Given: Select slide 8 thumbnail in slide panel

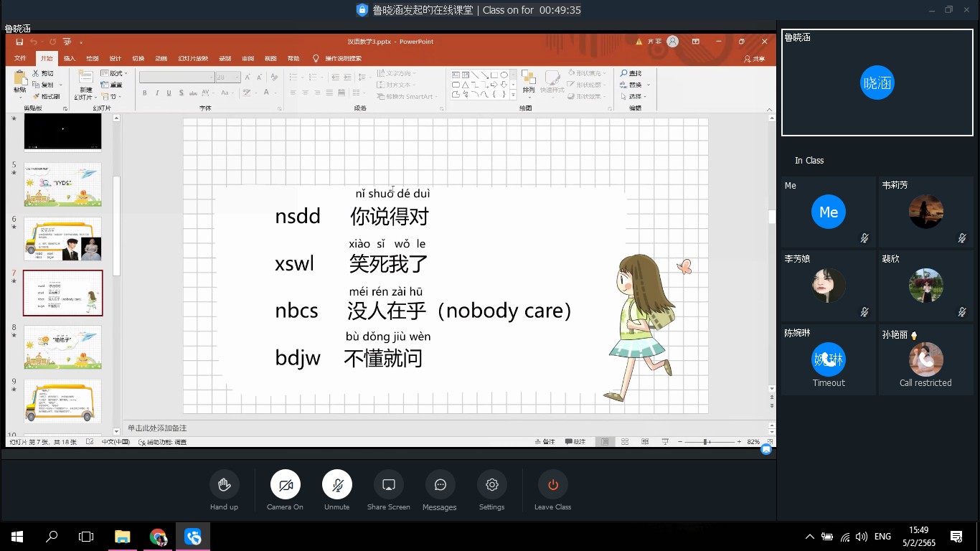Looking at the screenshot, I should point(63,347).
